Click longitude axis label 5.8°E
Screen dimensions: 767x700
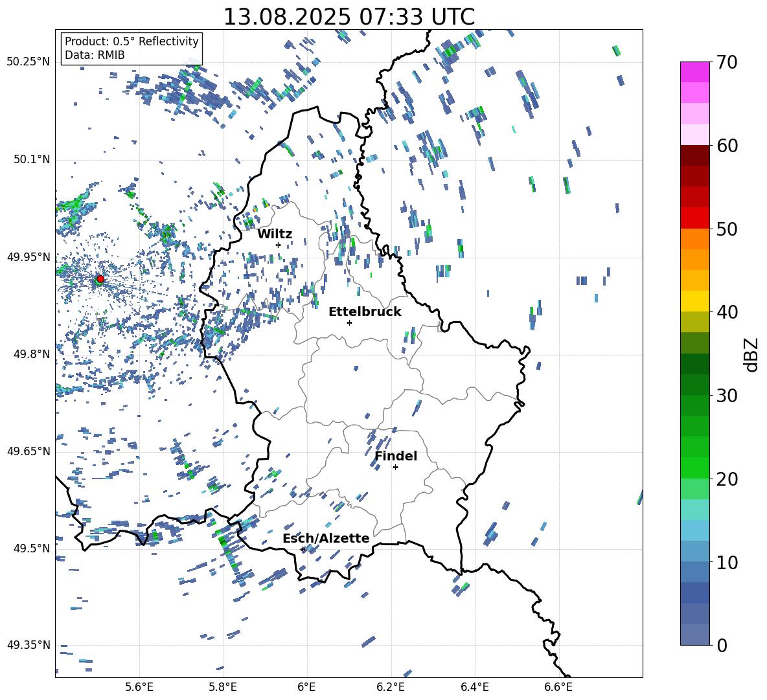(223, 687)
